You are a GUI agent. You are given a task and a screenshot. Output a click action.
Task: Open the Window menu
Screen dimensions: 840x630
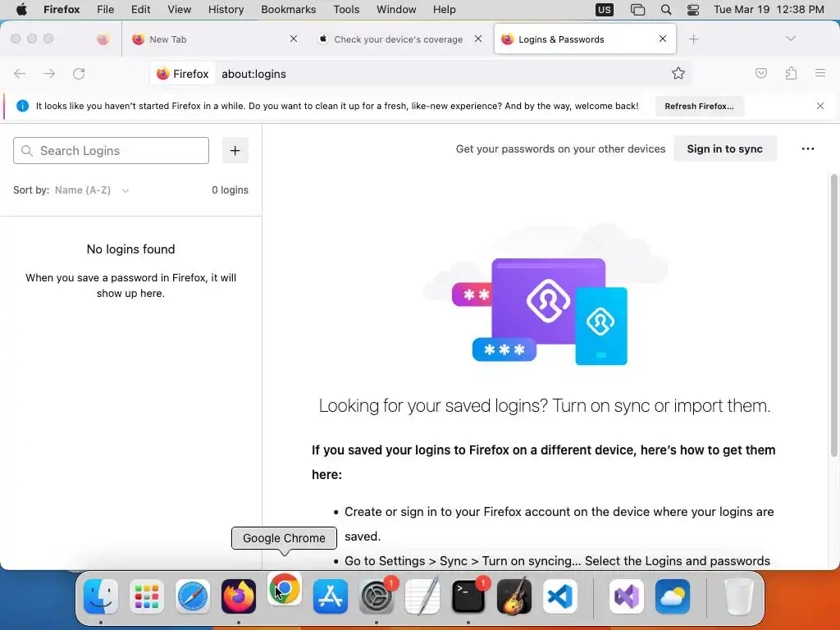pos(396,10)
